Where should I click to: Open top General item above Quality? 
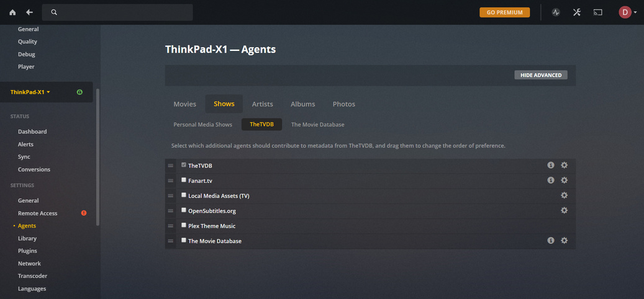click(x=29, y=29)
